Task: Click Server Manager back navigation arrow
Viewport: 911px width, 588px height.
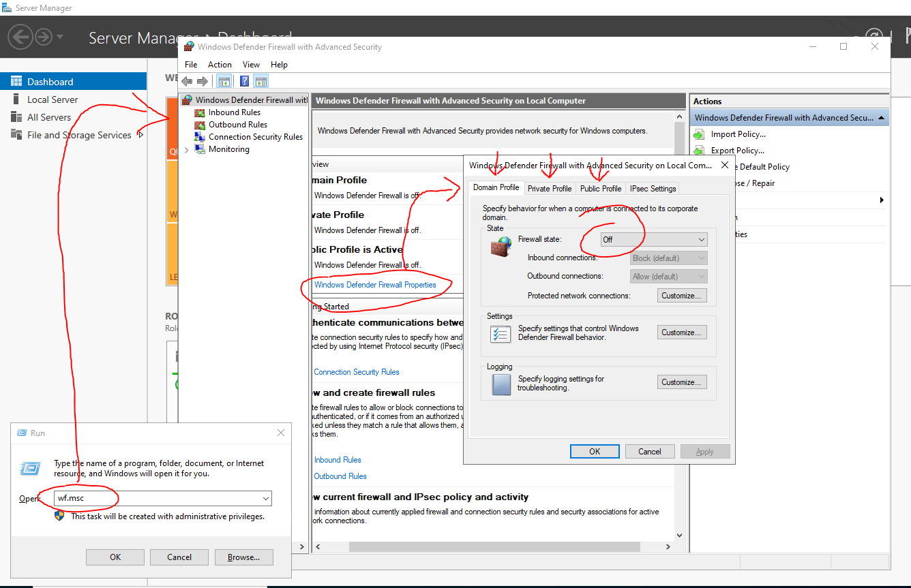Action: tap(21, 36)
